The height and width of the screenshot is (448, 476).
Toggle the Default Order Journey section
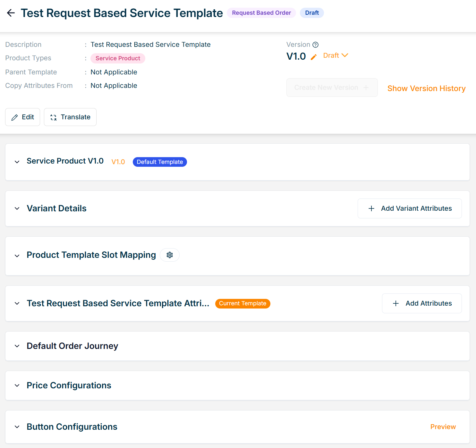click(x=17, y=346)
